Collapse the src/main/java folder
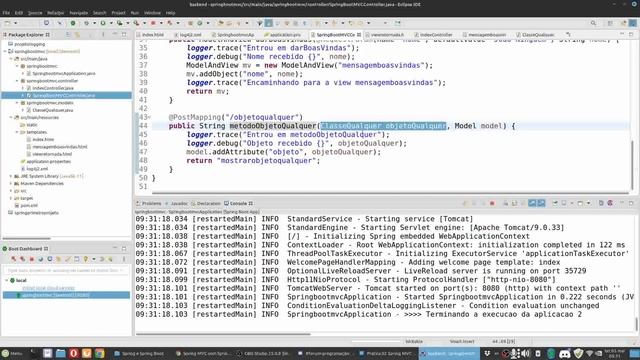Viewport: 640px width, 360px height. [x=11, y=59]
